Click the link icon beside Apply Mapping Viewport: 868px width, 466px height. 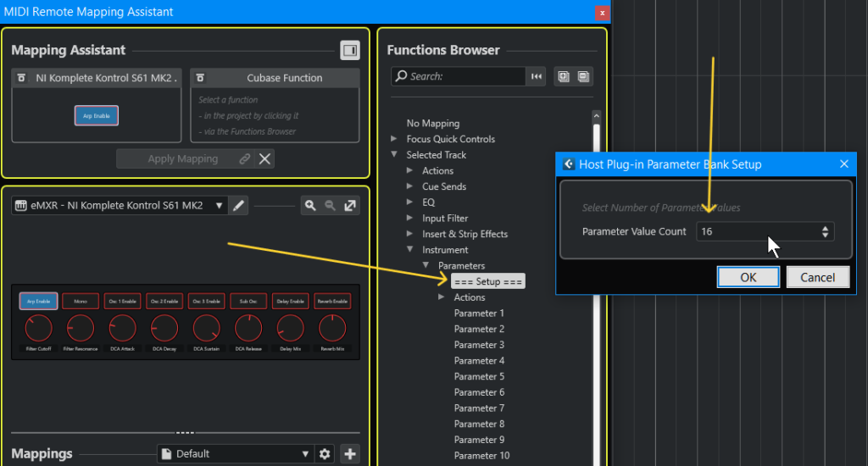tap(244, 158)
